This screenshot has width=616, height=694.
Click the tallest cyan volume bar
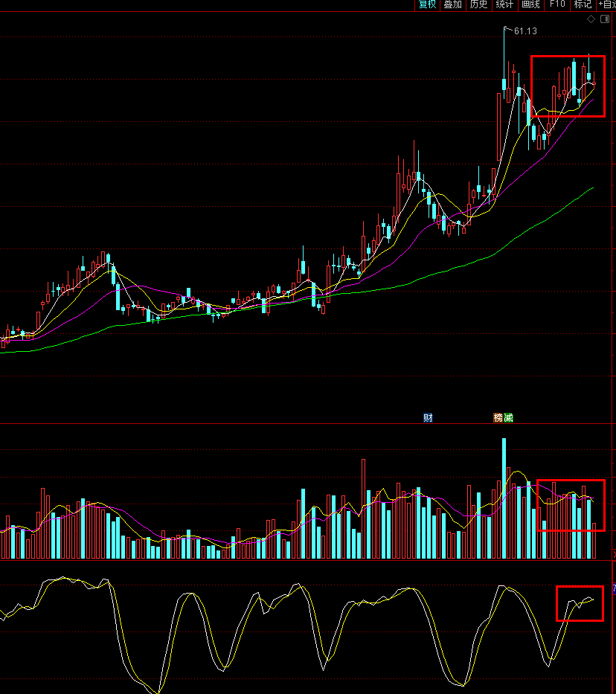point(504,498)
